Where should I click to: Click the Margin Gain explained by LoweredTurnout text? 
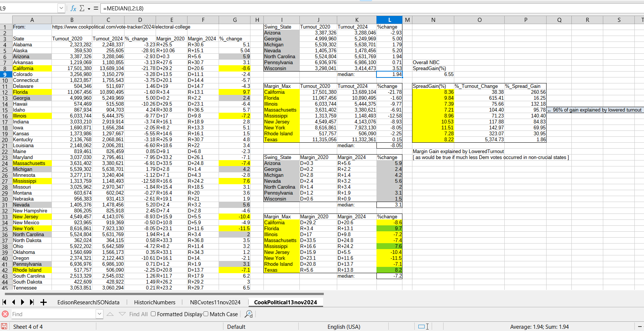[x=458, y=151]
